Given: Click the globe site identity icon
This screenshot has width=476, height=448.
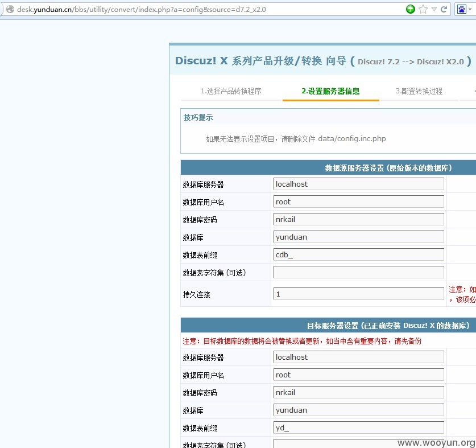Looking at the screenshot, I should point(10,10).
